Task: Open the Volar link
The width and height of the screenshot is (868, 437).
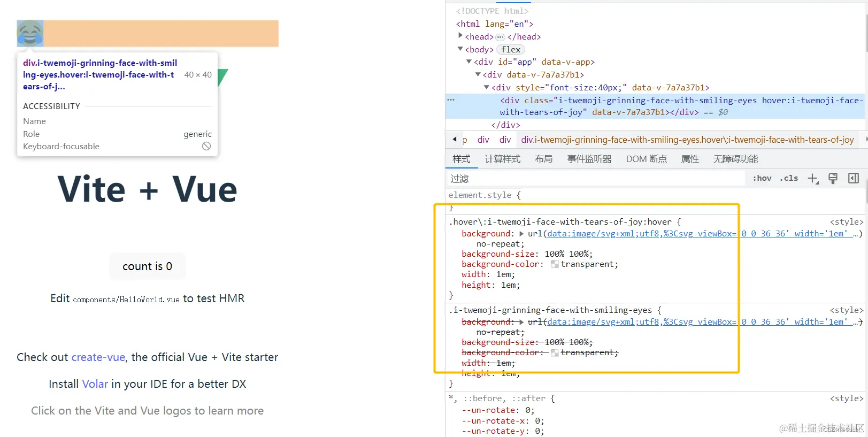Action: [95, 384]
